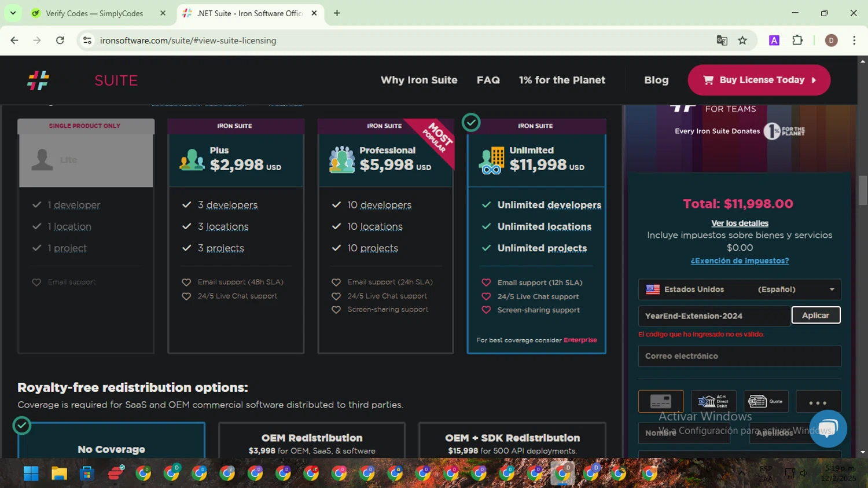The height and width of the screenshot is (488, 868).
Task: Click the Correo electrónico input field
Action: click(x=740, y=356)
